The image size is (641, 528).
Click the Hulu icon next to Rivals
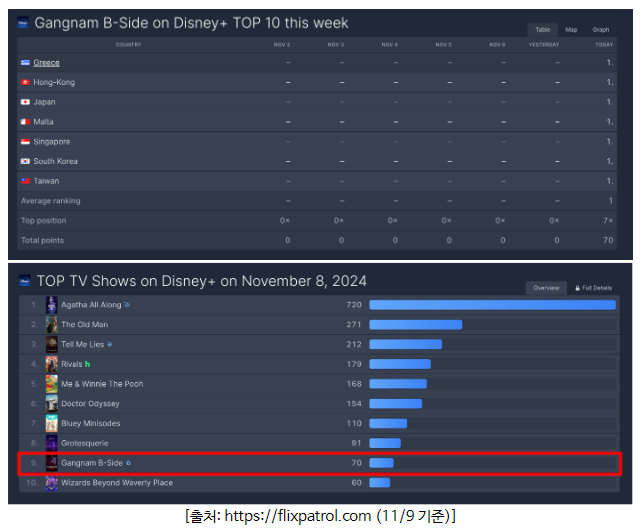[x=88, y=364]
